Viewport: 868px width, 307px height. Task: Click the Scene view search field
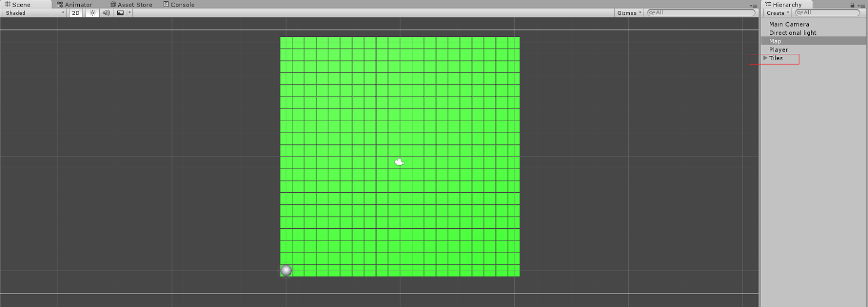pyautogui.click(x=701, y=12)
